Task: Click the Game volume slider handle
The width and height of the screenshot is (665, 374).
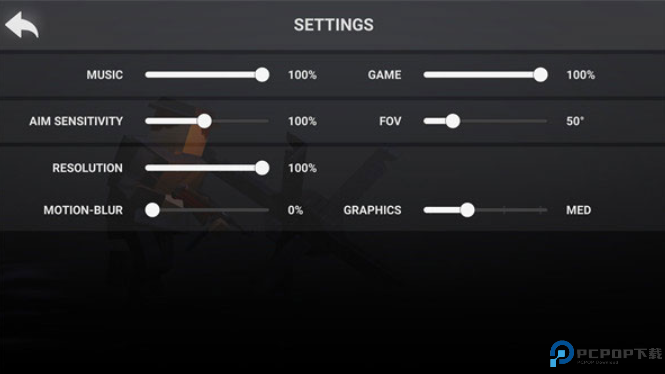Action: pos(540,75)
